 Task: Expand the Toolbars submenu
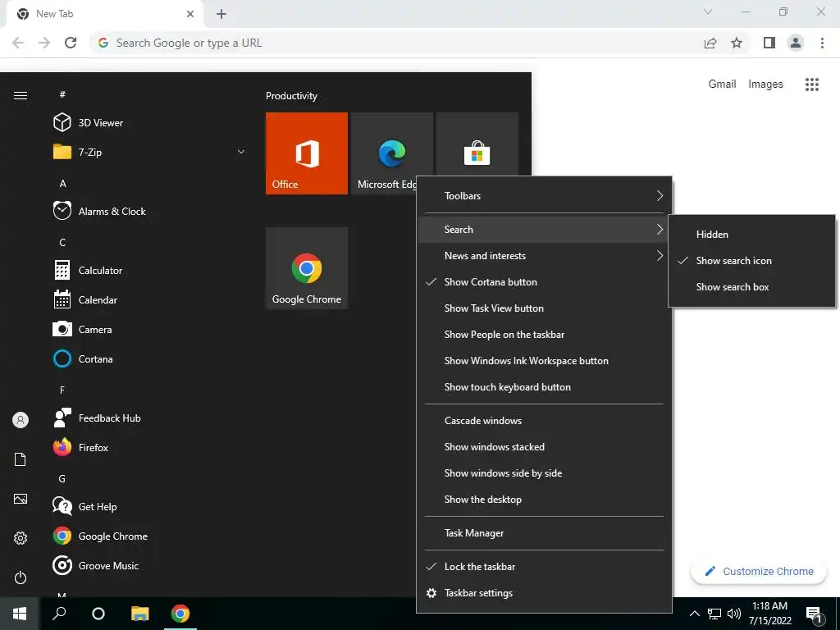[x=544, y=195]
